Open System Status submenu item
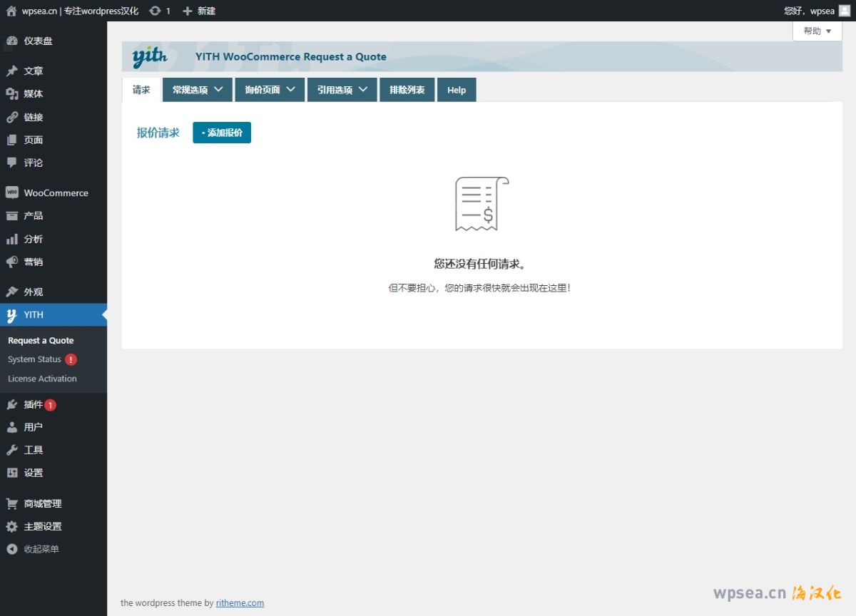Viewport: 856px width, 616px height. tap(34, 359)
